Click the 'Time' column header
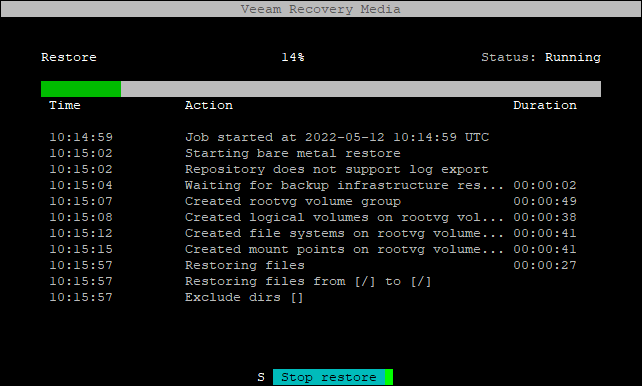This screenshot has height=386, width=642. tap(65, 105)
